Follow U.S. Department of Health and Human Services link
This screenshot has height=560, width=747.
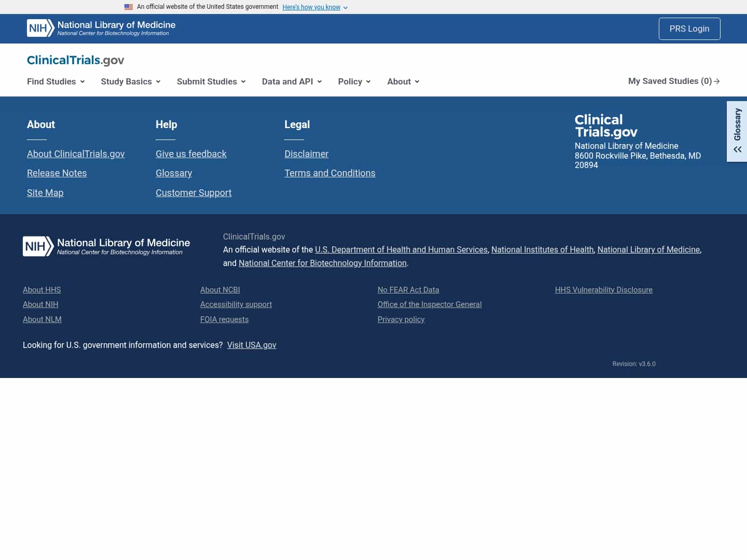click(402, 249)
